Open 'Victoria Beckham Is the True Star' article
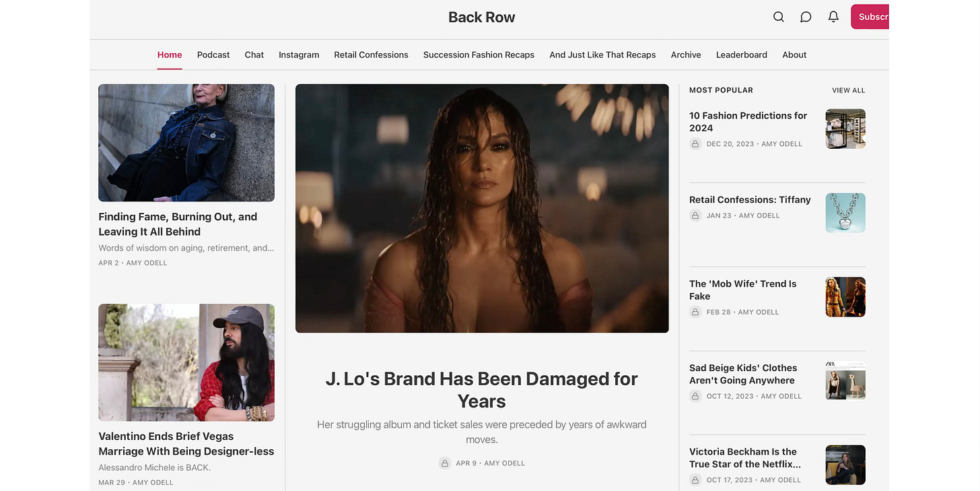Image resolution: width=980 pixels, height=491 pixels. point(745,458)
